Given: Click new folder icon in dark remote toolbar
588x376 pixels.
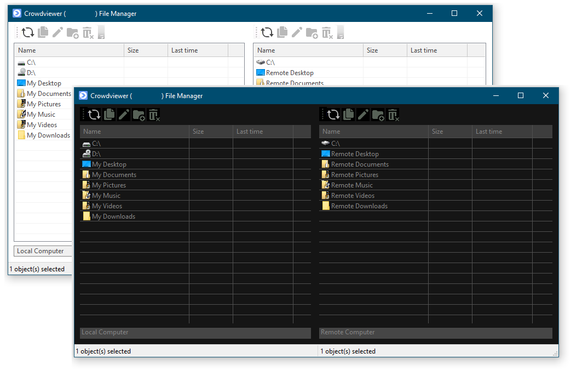Looking at the screenshot, I should [378, 115].
